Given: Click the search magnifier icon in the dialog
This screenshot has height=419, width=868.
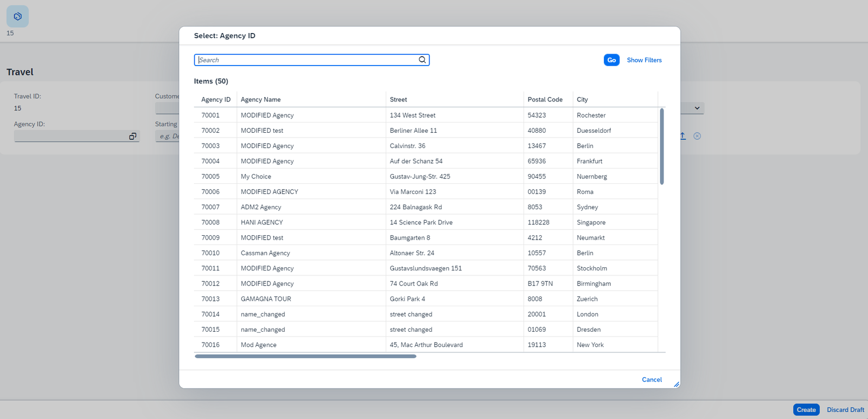Looking at the screenshot, I should 422,60.
